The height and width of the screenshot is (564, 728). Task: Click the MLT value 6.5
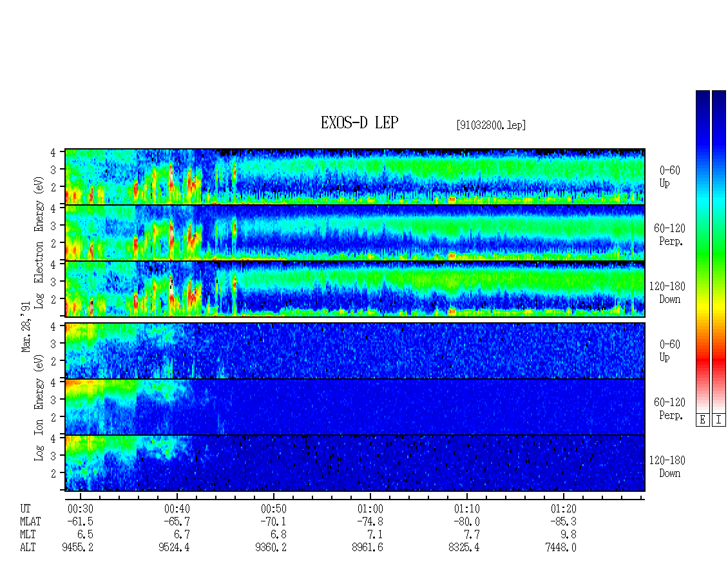coord(86,535)
